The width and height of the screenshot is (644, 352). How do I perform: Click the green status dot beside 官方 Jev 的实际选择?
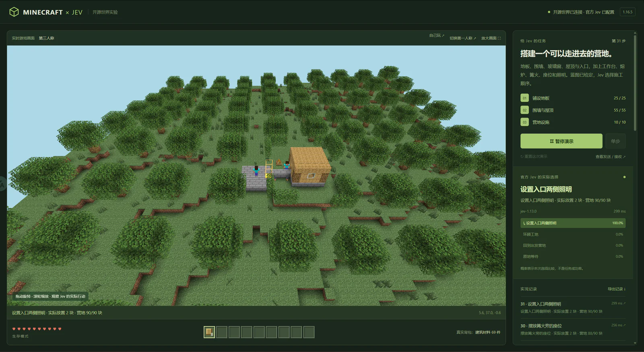(x=624, y=177)
